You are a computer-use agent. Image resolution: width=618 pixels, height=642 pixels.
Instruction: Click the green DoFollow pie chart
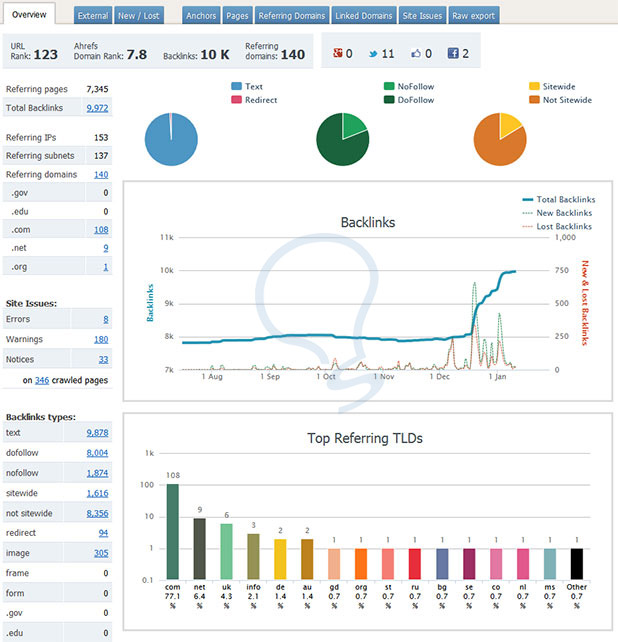[343, 139]
